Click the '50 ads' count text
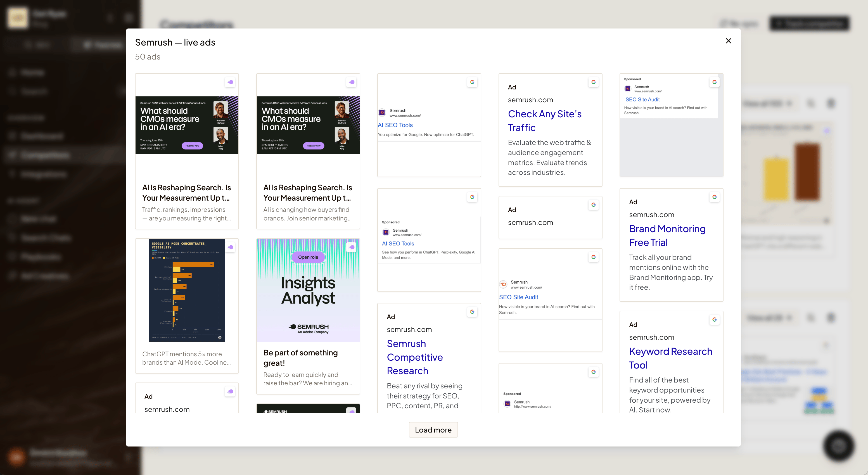Viewport: 868px width, 475px height. 148,57
